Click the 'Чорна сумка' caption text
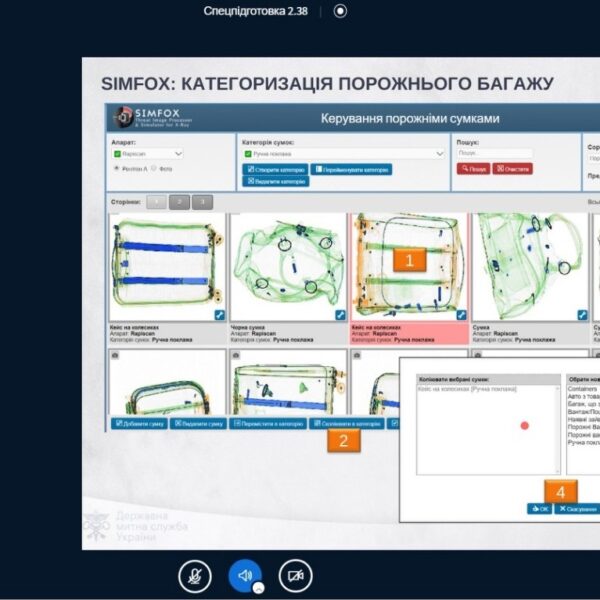 point(248,328)
